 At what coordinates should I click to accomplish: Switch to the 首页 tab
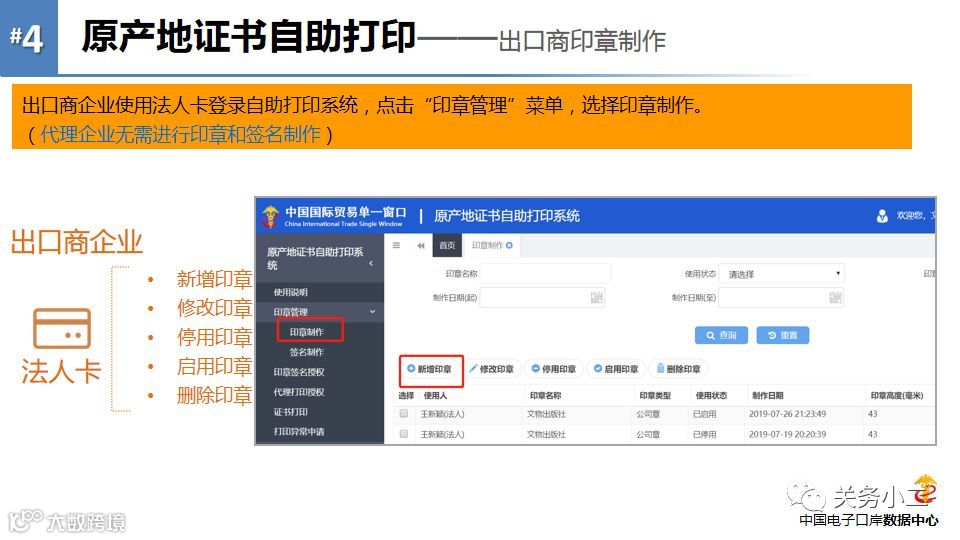447,246
